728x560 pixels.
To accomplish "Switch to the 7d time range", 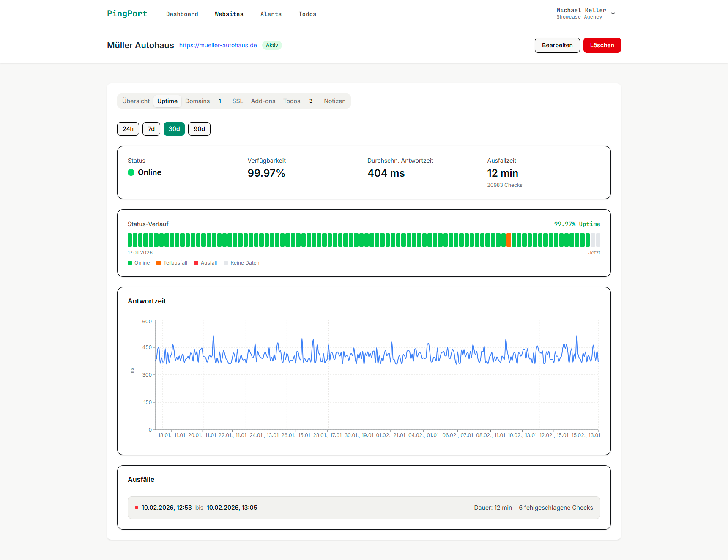I will (x=151, y=129).
